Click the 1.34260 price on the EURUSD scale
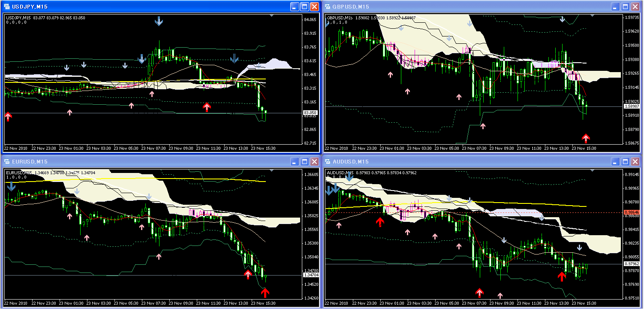The image size is (644, 309). pyautogui.click(x=311, y=298)
